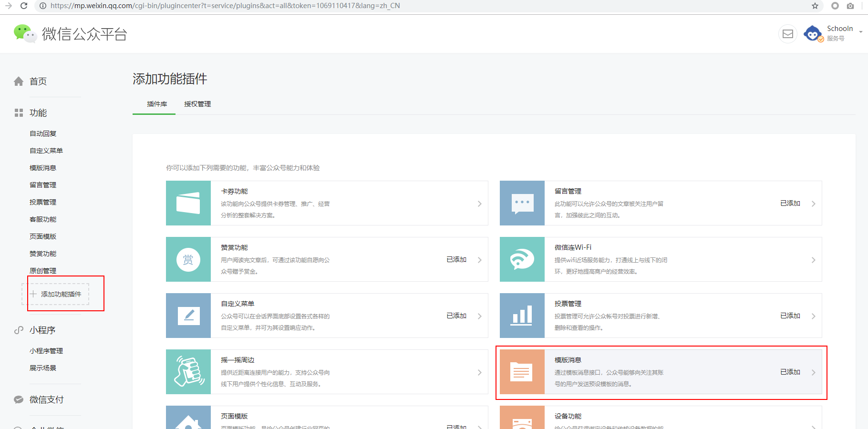Open 自定义菜单 in the sidebar
The height and width of the screenshot is (429, 868).
tap(46, 151)
